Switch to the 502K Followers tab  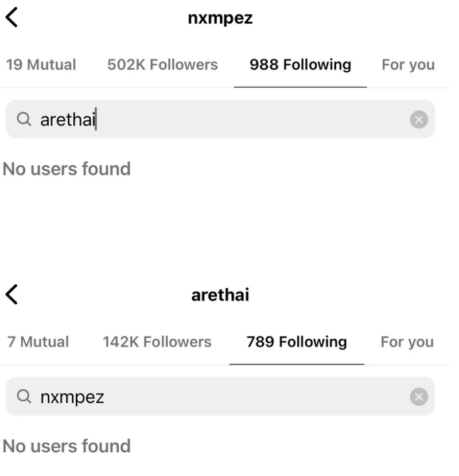[x=162, y=64]
